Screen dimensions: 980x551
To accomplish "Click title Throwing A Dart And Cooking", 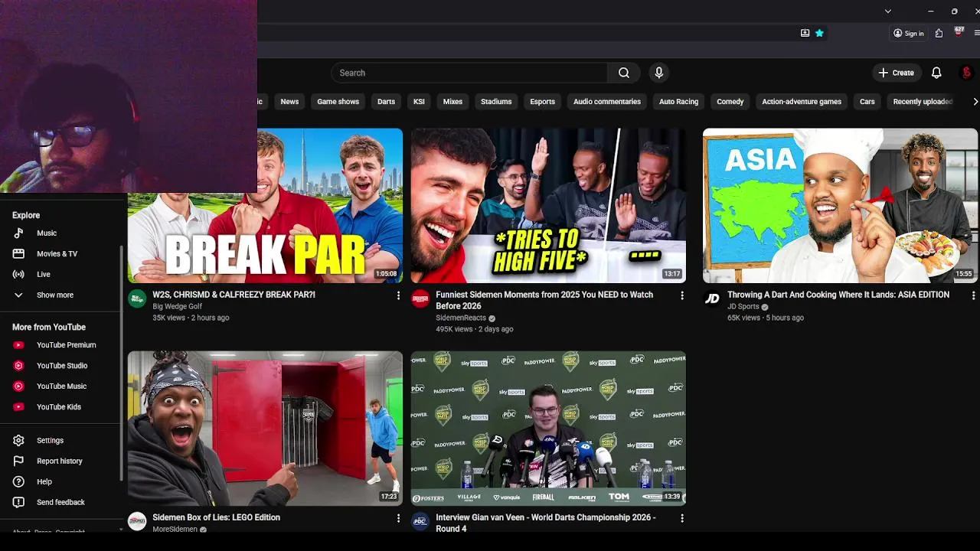I will (x=838, y=295).
